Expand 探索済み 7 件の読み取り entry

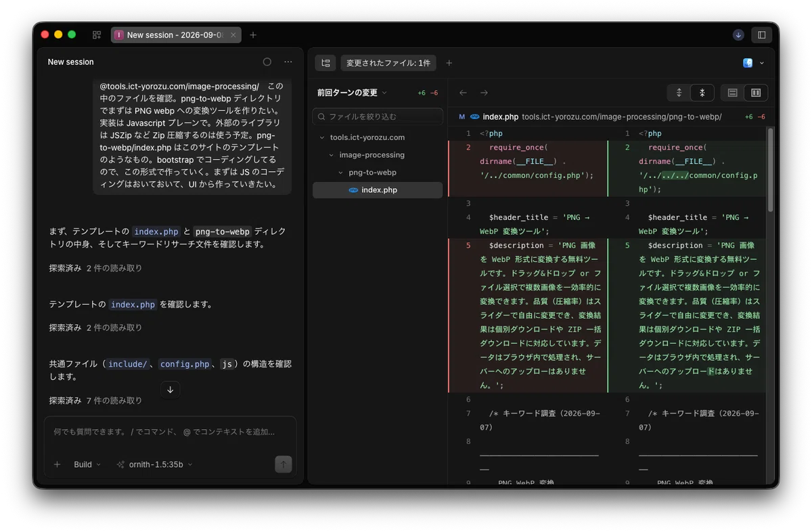pyautogui.click(x=95, y=401)
